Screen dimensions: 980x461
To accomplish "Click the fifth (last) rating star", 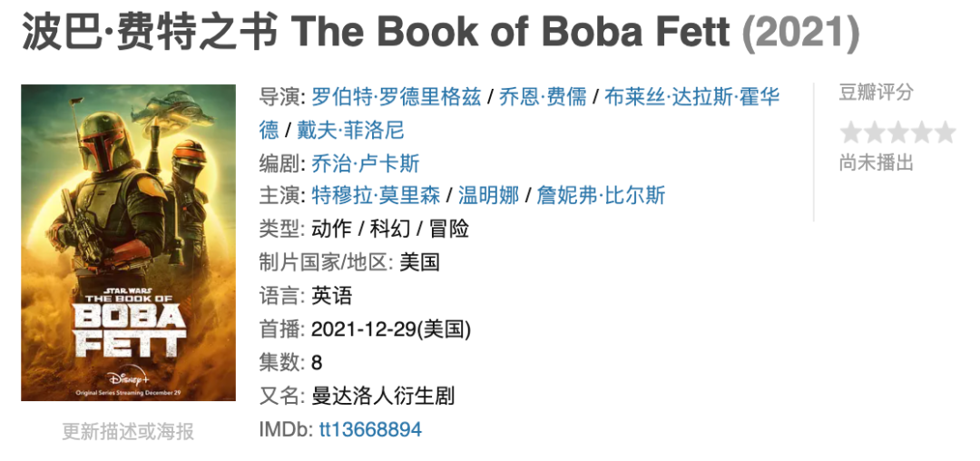I will coord(946,133).
